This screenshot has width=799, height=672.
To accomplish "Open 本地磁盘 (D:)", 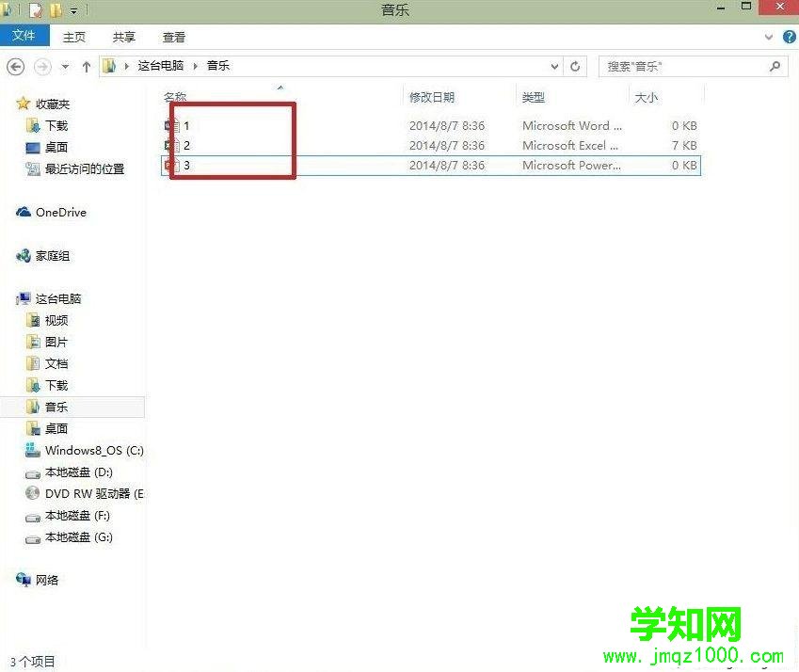I will point(78,472).
